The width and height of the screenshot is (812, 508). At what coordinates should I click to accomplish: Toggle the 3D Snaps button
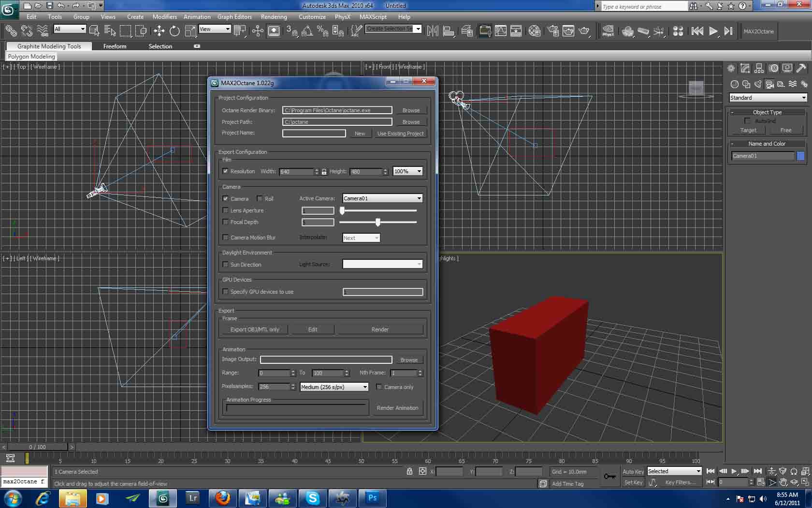(291, 31)
